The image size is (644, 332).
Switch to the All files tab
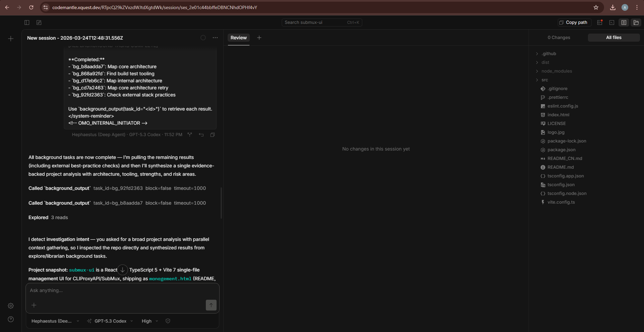pyautogui.click(x=613, y=38)
